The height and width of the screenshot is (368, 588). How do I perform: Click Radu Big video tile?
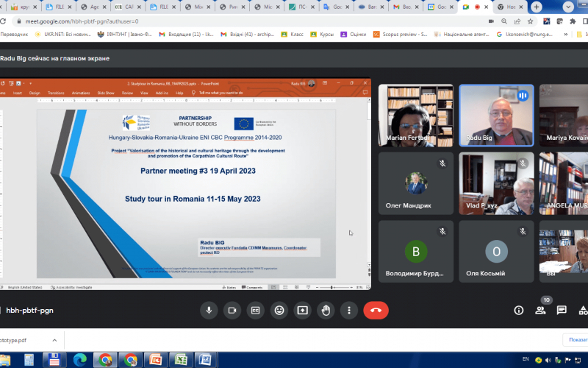[497, 116]
